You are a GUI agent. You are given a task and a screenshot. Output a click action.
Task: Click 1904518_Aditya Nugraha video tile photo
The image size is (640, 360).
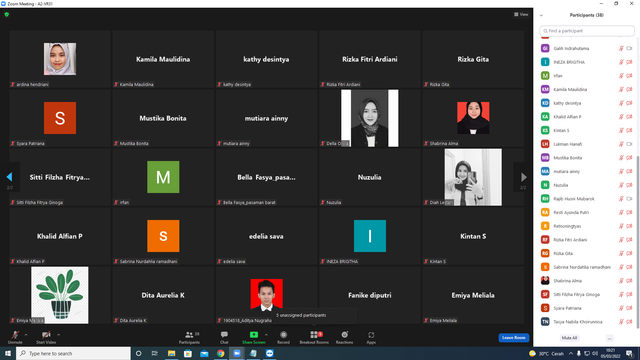tap(267, 295)
